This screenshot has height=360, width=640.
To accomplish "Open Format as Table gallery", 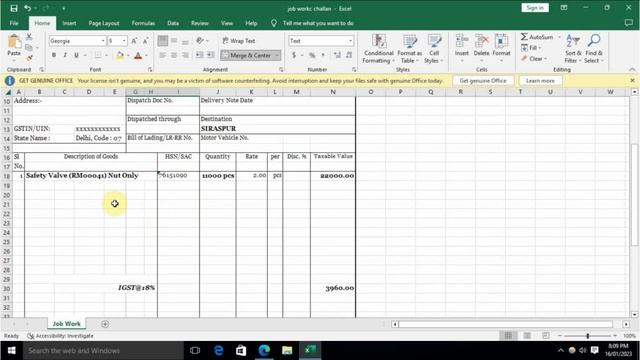I will [409, 49].
